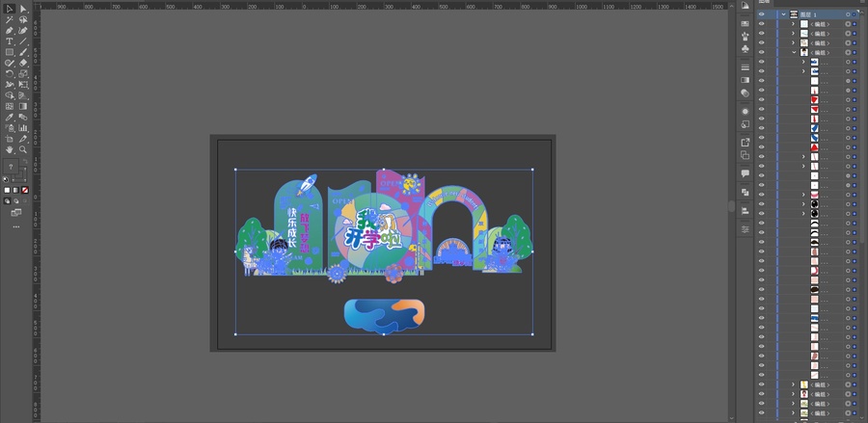Select the Perspective Grid tool
The image size is (868, 423).
[x=23, y=95]
